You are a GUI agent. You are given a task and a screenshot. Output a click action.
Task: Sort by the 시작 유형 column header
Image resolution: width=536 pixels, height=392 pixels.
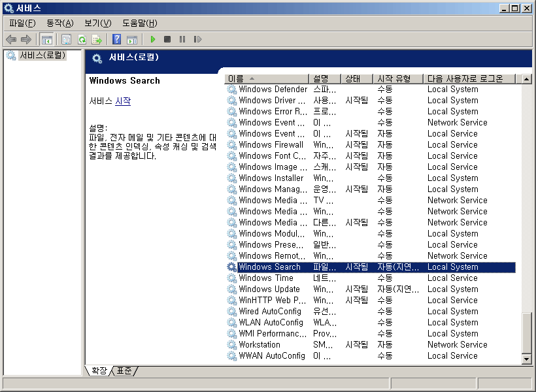[x=398, y=78]
